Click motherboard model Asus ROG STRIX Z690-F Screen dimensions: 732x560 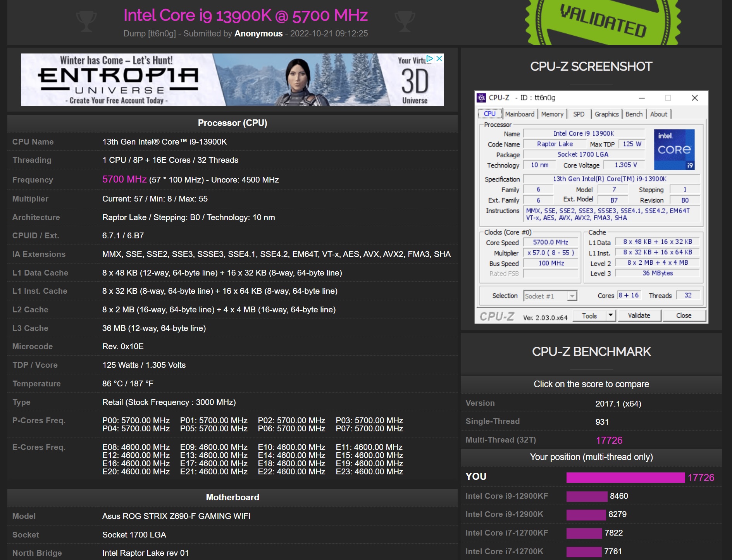[x=176, y=516]
